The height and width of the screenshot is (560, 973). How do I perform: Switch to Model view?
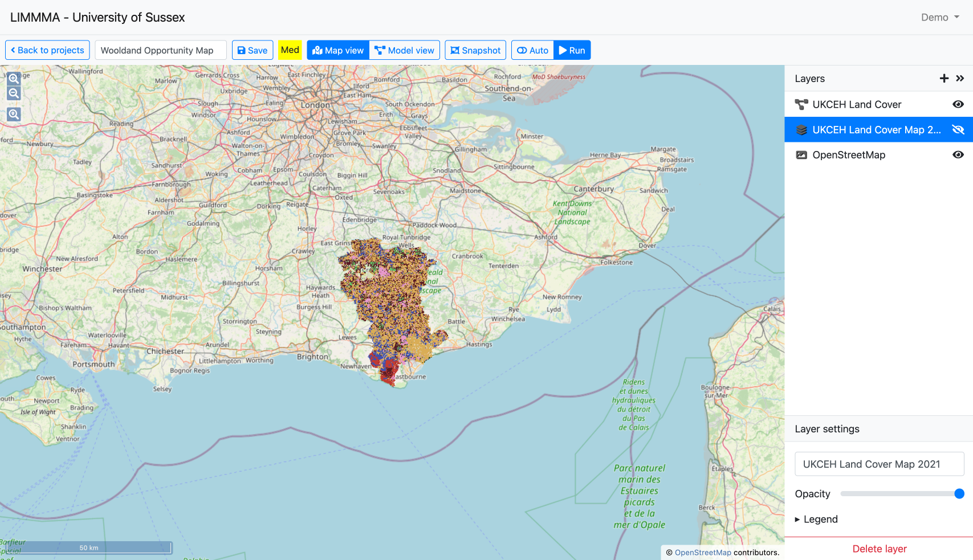tap(404, 50)
